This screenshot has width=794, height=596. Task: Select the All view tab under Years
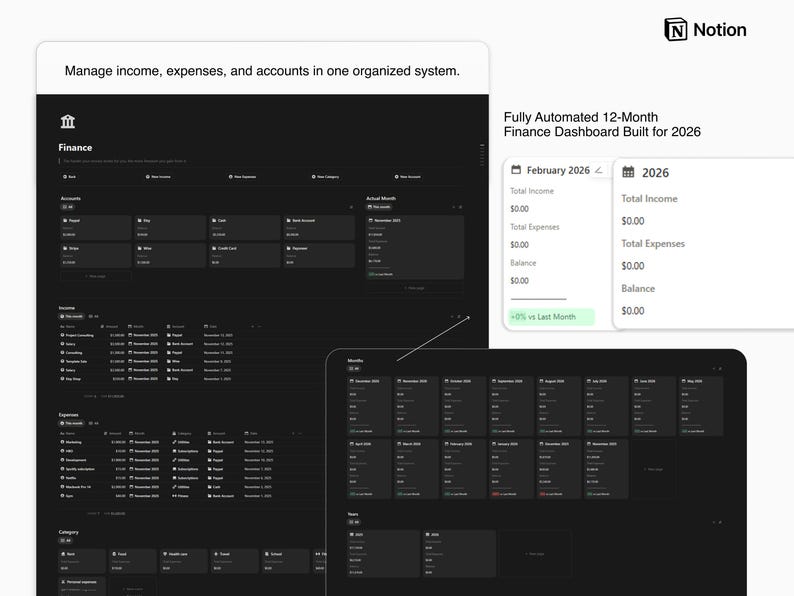click(x=354, y=522)
